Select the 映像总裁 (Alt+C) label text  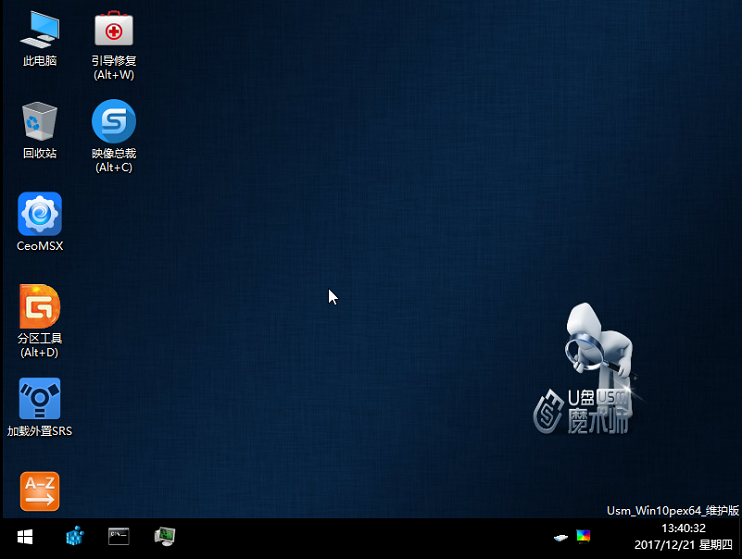click(113, 160)
